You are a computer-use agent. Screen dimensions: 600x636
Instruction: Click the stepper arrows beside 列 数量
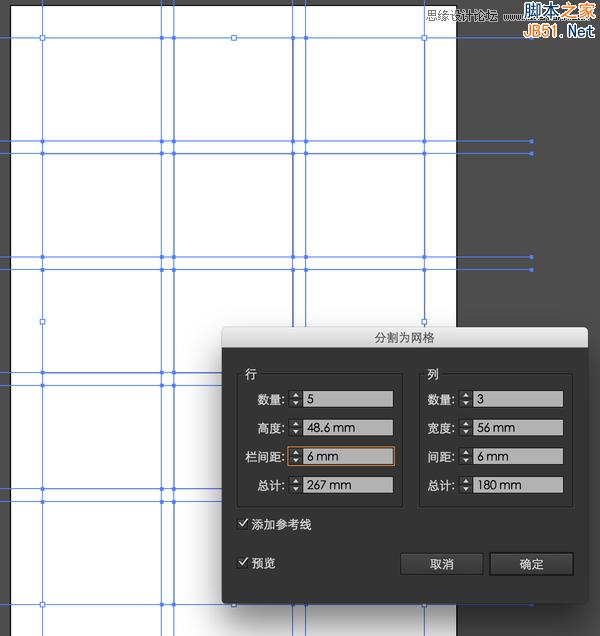466,399
